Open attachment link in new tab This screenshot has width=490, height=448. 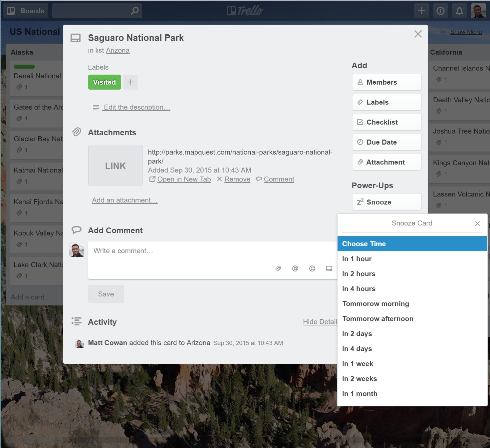184,179
